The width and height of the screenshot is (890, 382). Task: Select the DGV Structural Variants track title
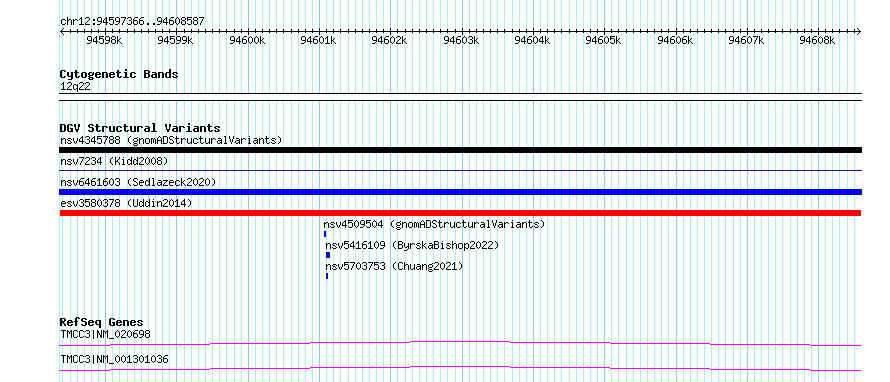pyautogui.click(x=140, y=128)
